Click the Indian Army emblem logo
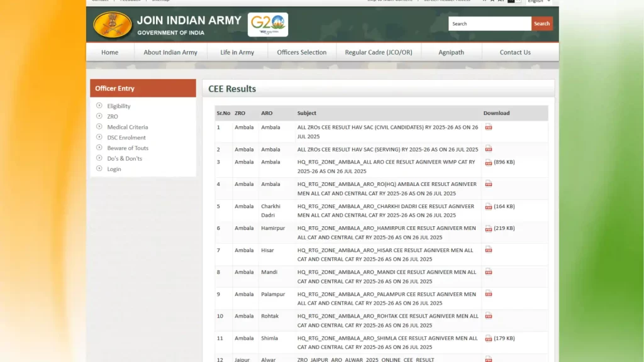The height and width of the screenshot is (362, 644). click(113, 25)
